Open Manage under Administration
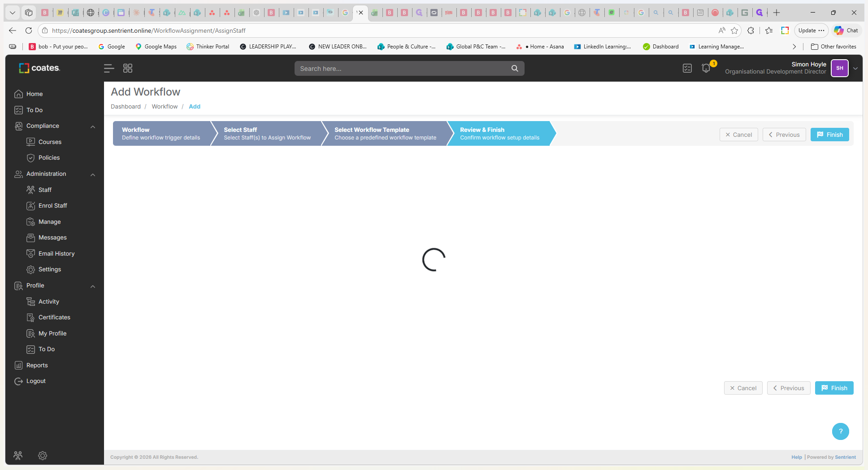The image size is (868, 470). tap(49, 222)
